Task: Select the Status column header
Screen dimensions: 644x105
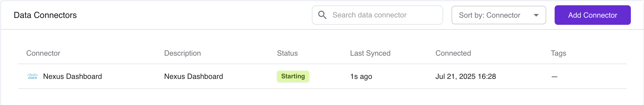Action: pyautogui.click(x=287, y=53)
